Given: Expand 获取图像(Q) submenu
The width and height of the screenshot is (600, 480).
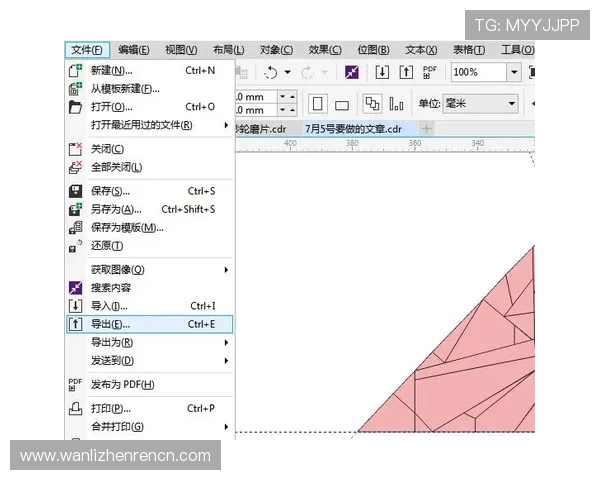Looking at the screenshot, I should click(x=150, y=270).
